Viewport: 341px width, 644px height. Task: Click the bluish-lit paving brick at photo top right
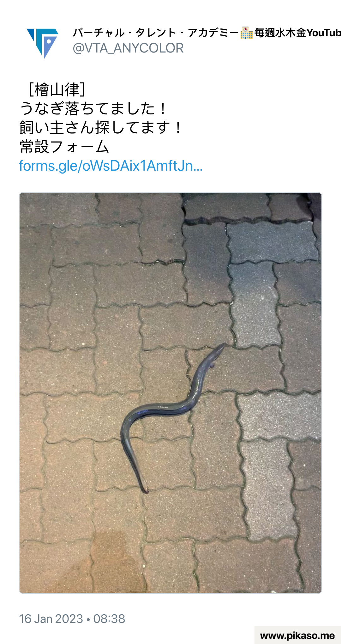pos(272,243)
